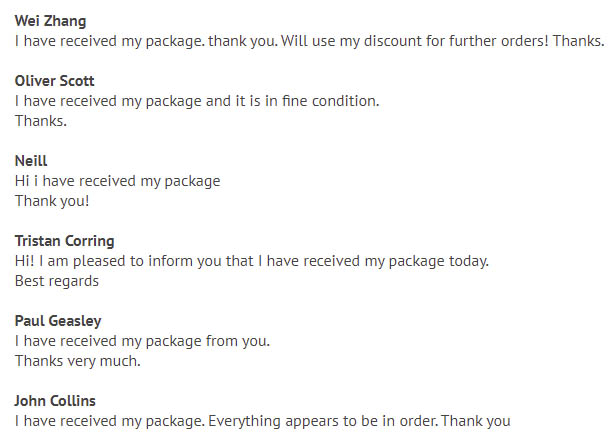The width and height of the screenshot is (615, 444).
Task: Select the name Paul Geasley
Action: point(58,321)
